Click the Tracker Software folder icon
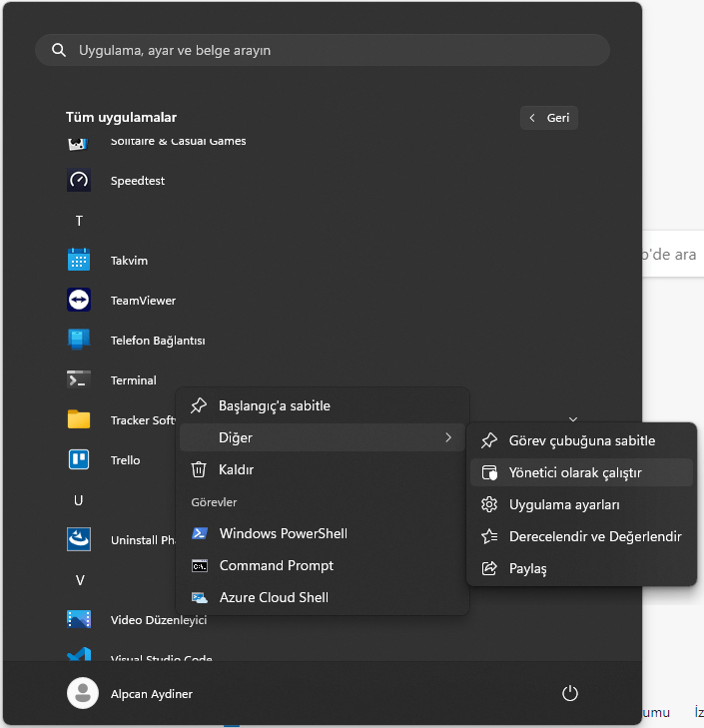 click(x=79, y=419)
